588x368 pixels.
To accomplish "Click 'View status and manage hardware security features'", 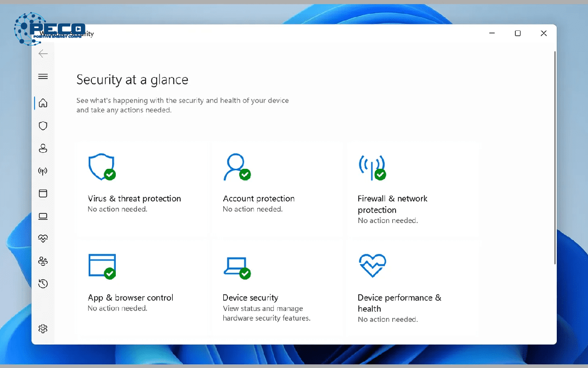I will (x=266, y=313).
